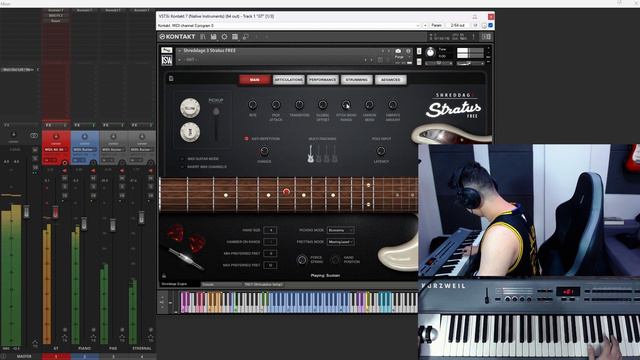Viewport: 640px width, 360px height.
Task: Click the Kontakt logo
Action: pyautogui.click(x=178, y=37)
